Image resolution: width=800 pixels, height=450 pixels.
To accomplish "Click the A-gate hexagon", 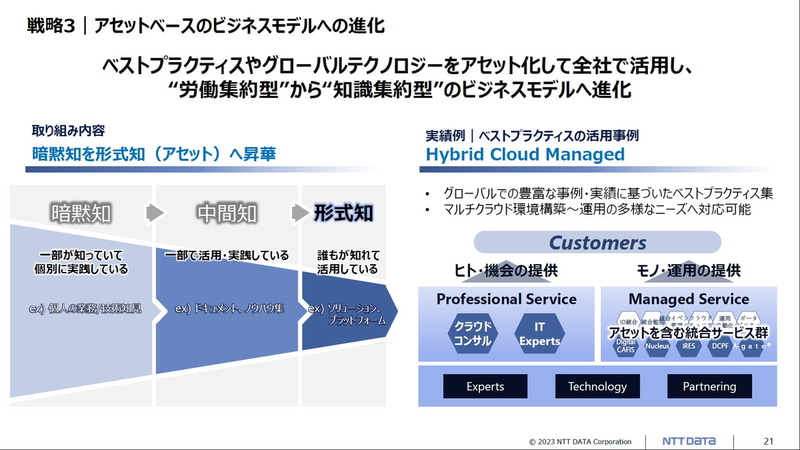I will pyautogui.click(x=752, y=346).
